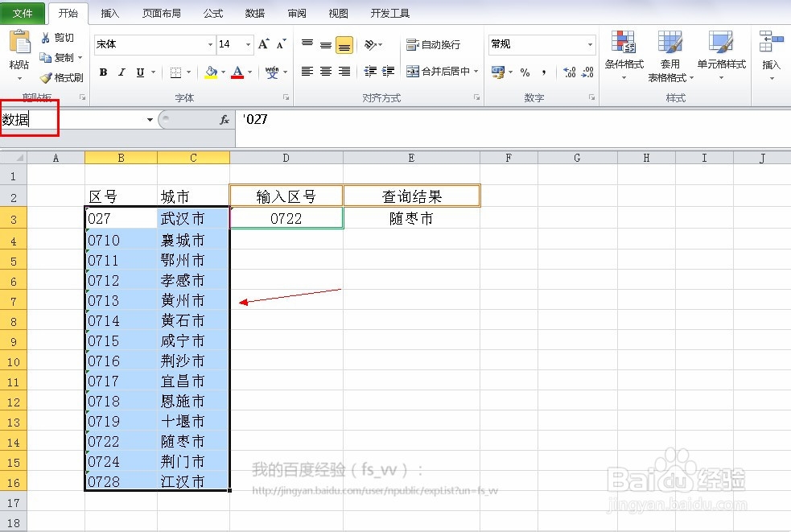
Task: Switch to View tab (视图)
Action: (x=339, y=13)
